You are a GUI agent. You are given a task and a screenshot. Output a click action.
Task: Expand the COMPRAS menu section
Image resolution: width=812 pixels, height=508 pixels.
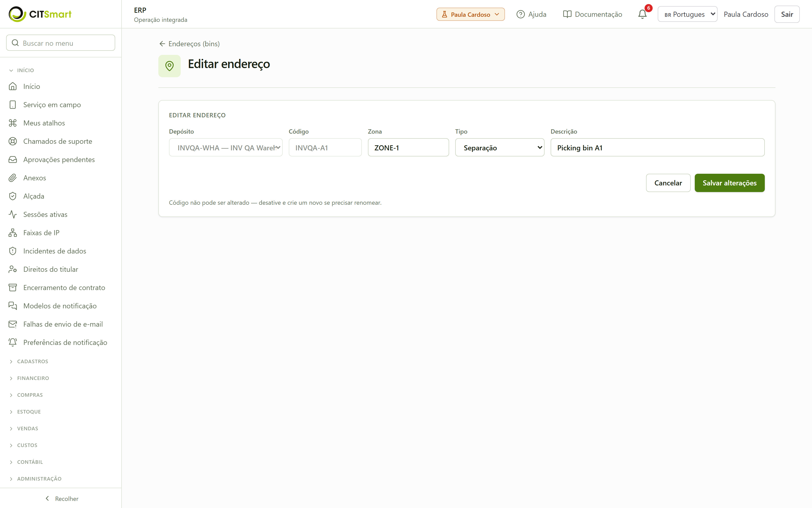(x=26, y=395)
